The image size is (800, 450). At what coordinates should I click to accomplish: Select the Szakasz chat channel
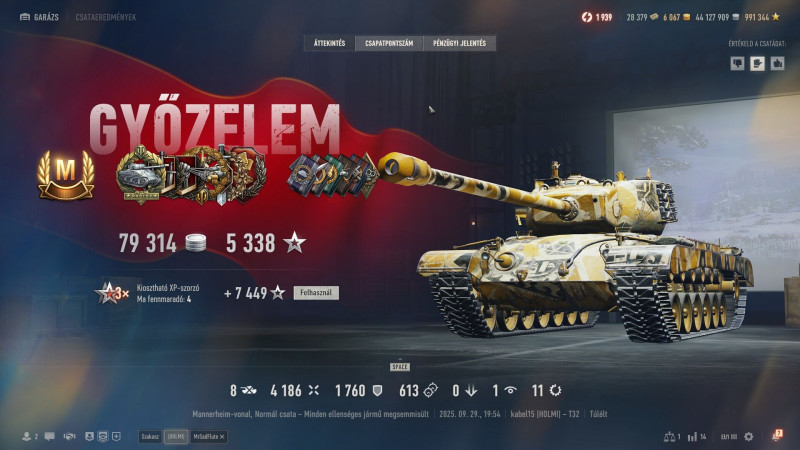tap(150, 437)
